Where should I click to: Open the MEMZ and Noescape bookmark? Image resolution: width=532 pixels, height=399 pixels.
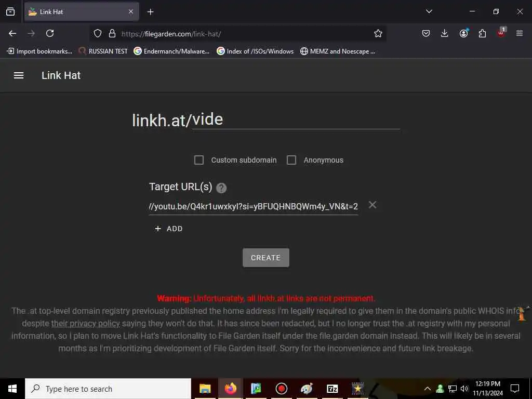tap(338, 51)
